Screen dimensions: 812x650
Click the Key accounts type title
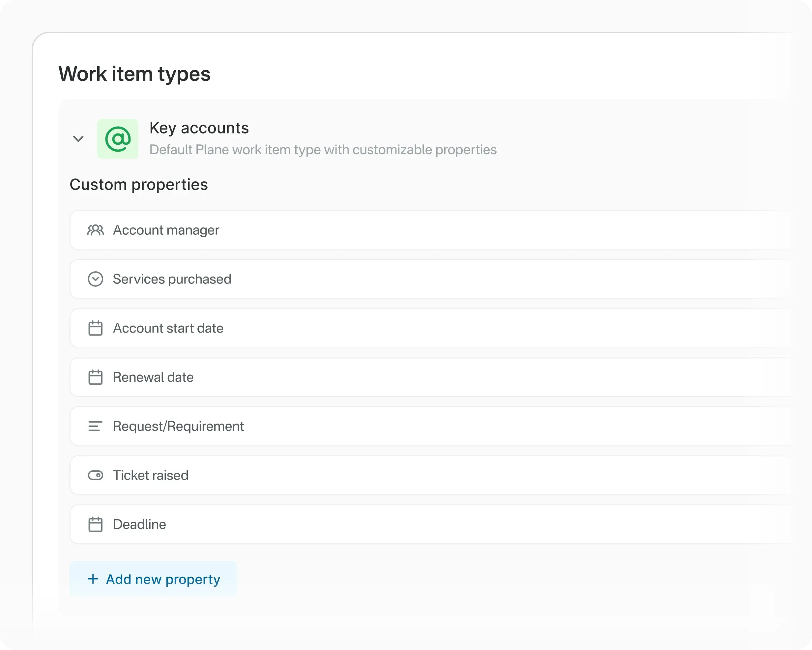click(199, 128)
